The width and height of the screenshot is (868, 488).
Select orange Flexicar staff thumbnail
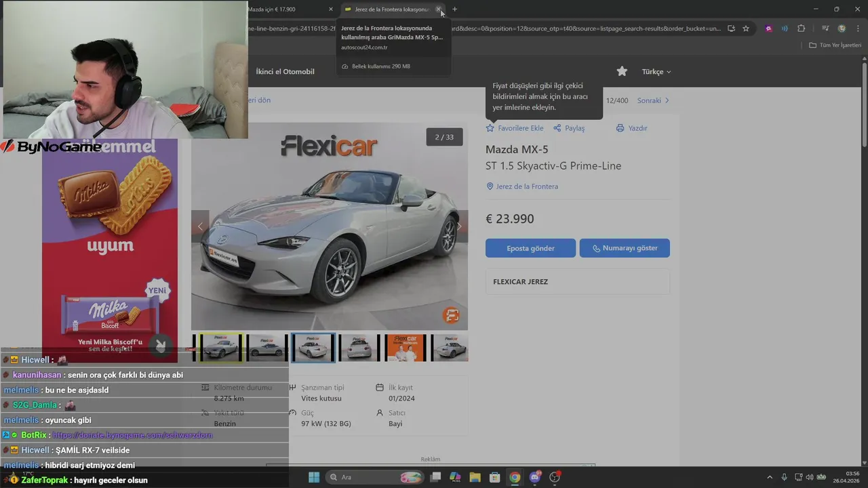click(x=406, y=348)
